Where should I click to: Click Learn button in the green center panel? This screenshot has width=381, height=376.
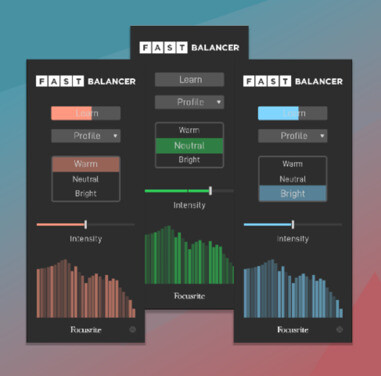click(189, 80)
